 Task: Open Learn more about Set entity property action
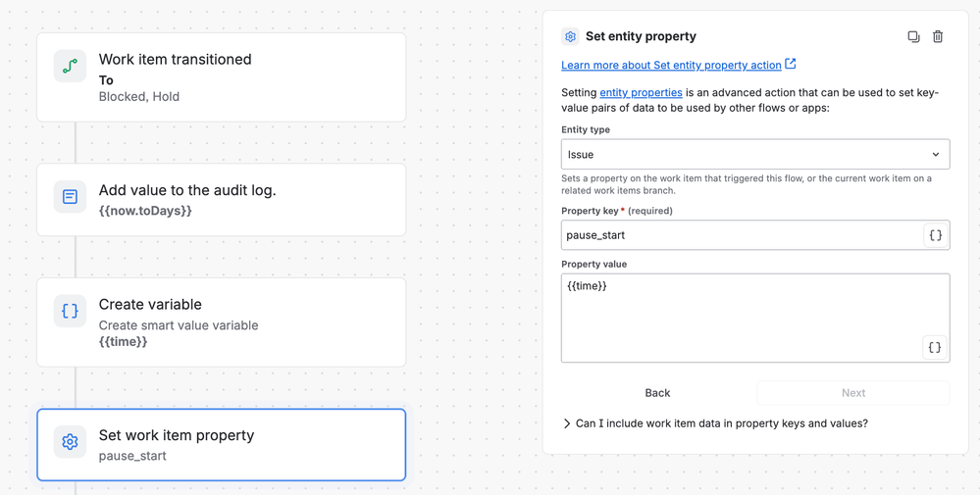coord(671,65)
